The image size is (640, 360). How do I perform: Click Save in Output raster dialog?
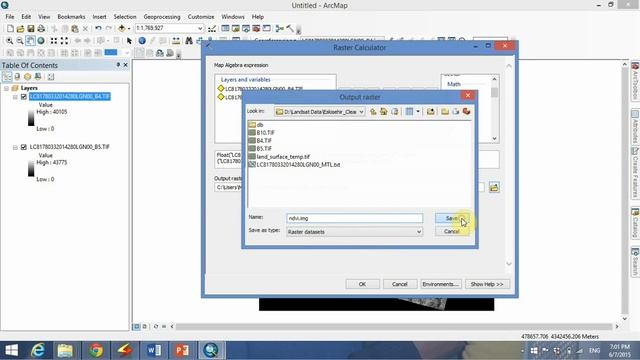451,218
